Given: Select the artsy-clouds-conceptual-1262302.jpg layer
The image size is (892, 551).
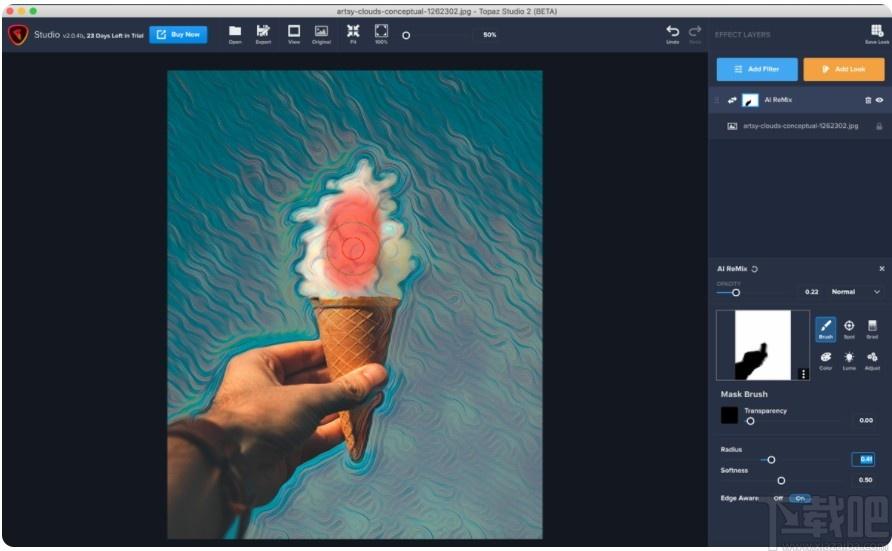Looking at the screenshot, I should tap(799, 126).
